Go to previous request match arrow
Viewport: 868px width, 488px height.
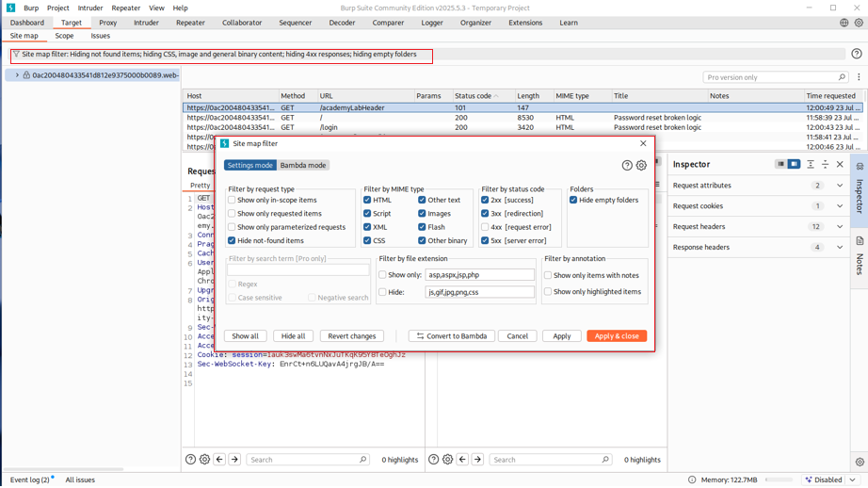point(219,459)
